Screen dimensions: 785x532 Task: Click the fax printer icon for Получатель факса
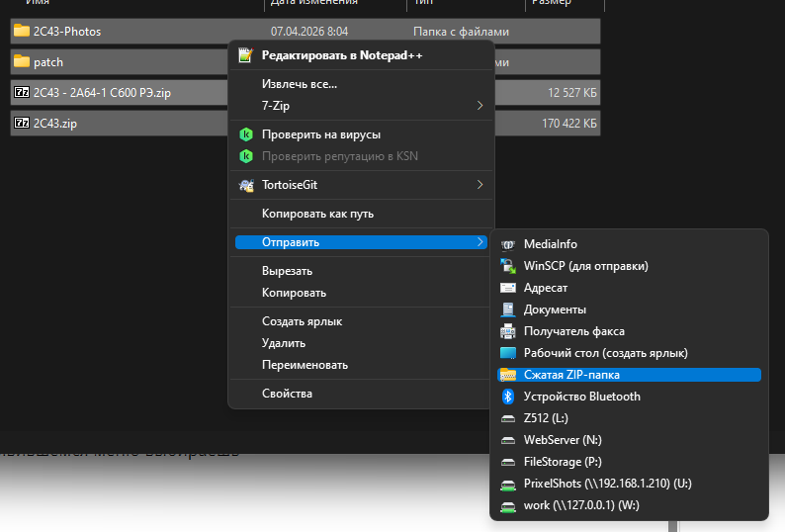coord(508,331)
